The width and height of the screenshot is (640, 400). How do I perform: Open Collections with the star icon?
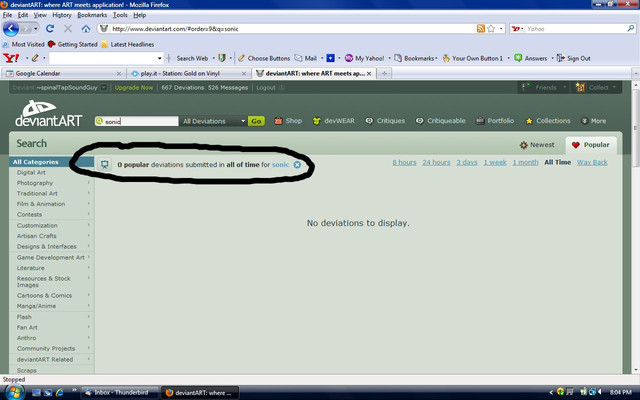(548, 121)
